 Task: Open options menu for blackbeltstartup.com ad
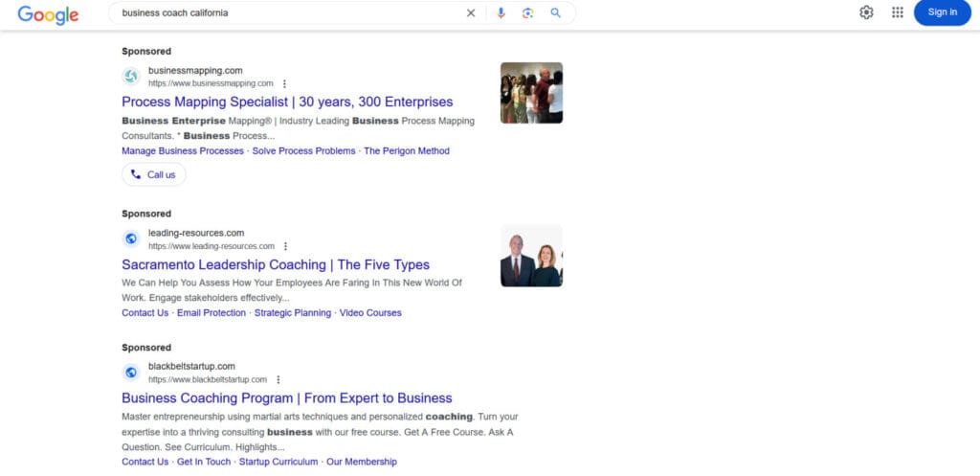coord(278,379)
